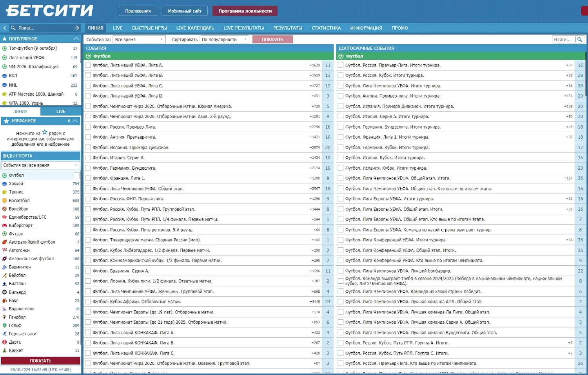Open the События за Все время dropdown
588x375 pixels.
point(139,40)
